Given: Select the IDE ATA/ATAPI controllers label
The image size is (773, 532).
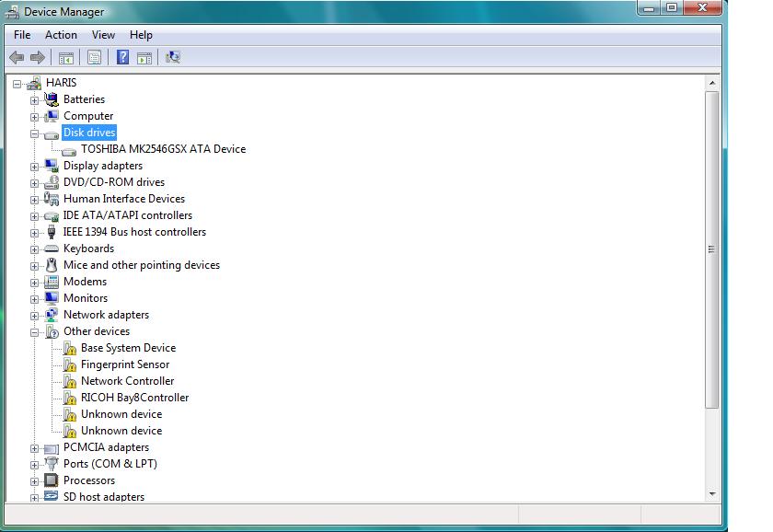Looking at the screenshot, I should point(128,215).
